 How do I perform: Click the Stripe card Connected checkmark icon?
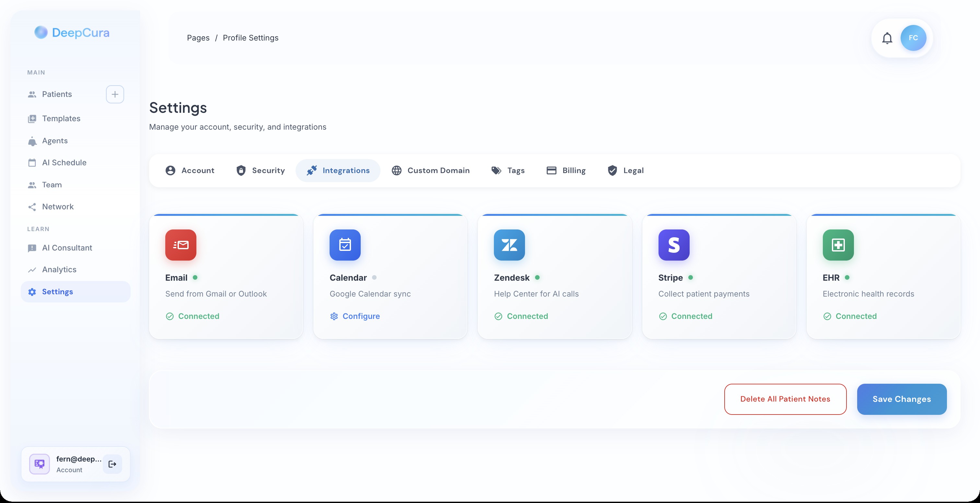[663, 316]
